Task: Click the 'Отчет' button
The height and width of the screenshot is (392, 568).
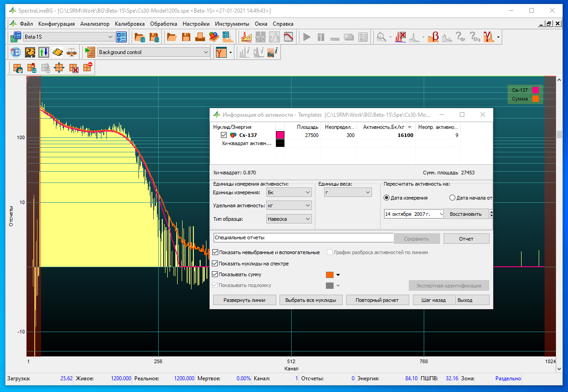Action: 466,238
